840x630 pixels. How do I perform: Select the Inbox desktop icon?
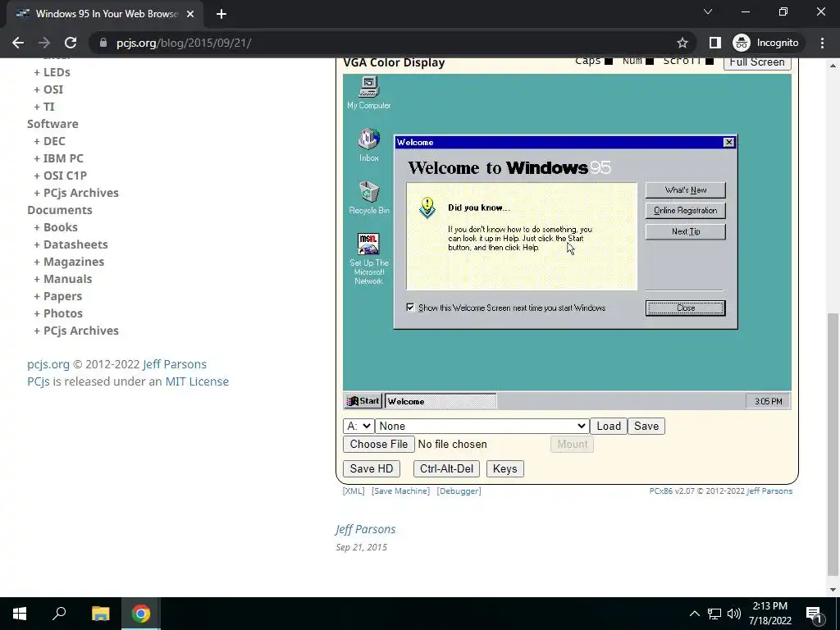(368, 144)
